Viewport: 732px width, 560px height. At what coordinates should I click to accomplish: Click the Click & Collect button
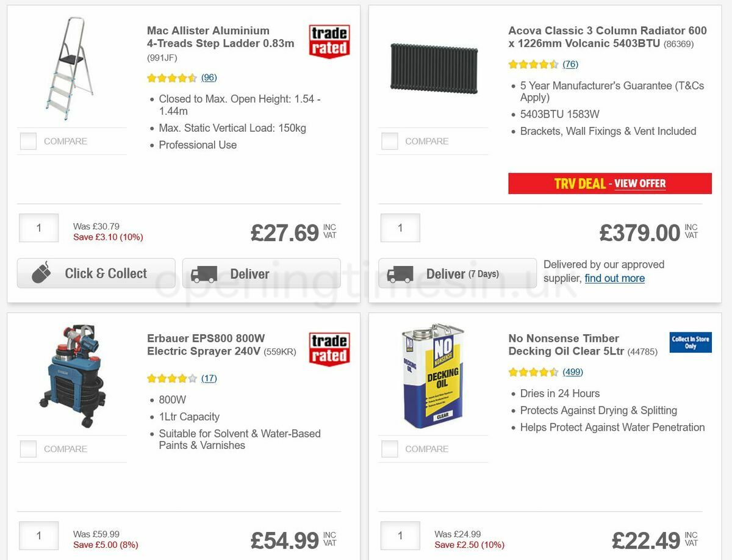(x=95, y=273)
